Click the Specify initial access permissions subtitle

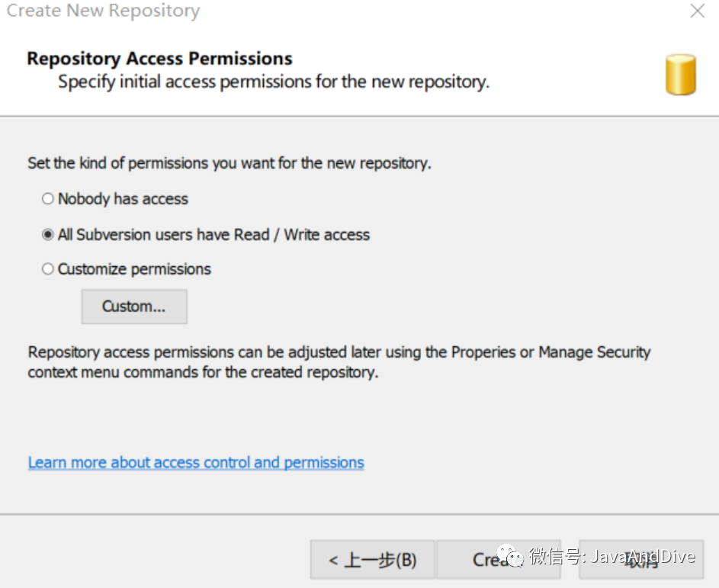(274, 82)
